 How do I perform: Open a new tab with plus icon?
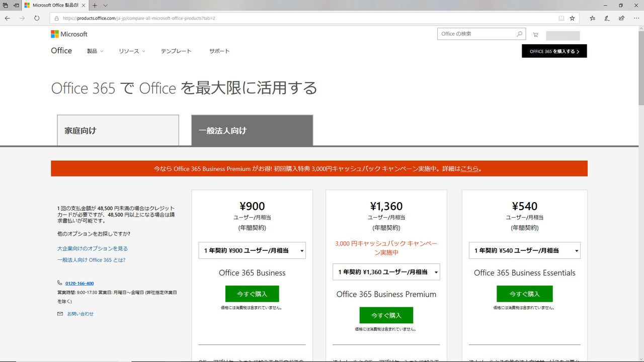pyautogui.click(x=95, y=6)
